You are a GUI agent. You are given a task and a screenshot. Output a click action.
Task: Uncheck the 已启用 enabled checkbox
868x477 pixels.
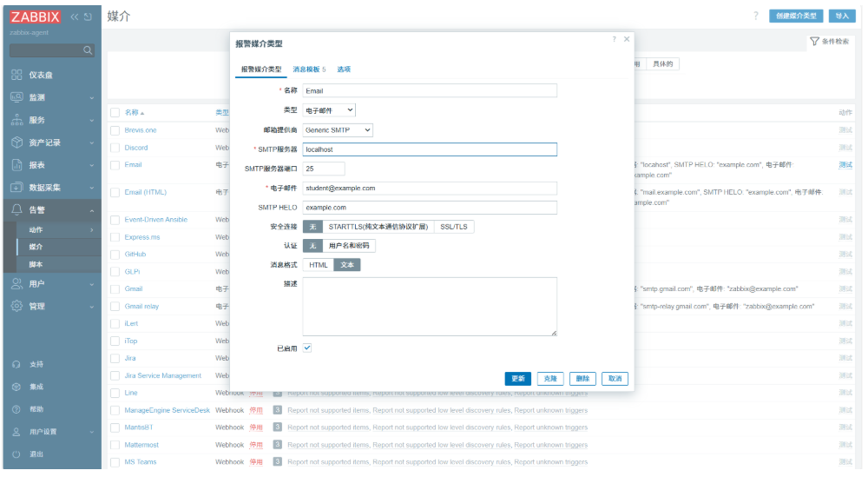(307, 348)
